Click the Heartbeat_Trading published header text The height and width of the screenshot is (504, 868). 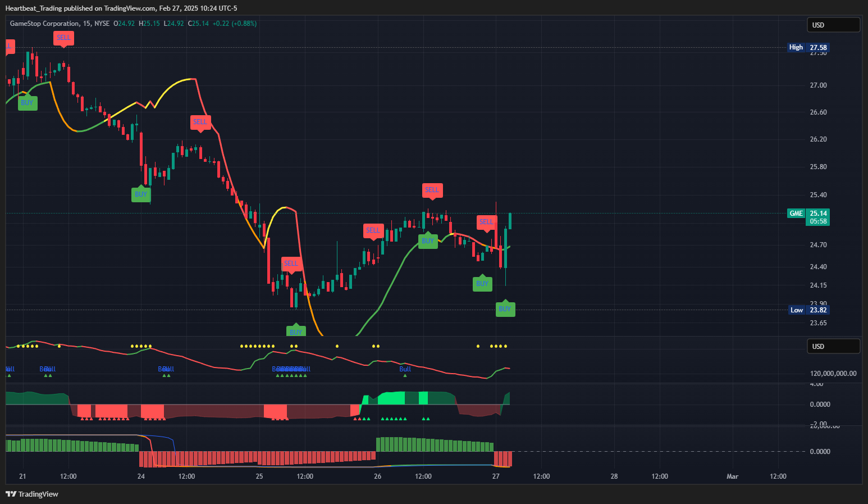(x=121, y=8)
